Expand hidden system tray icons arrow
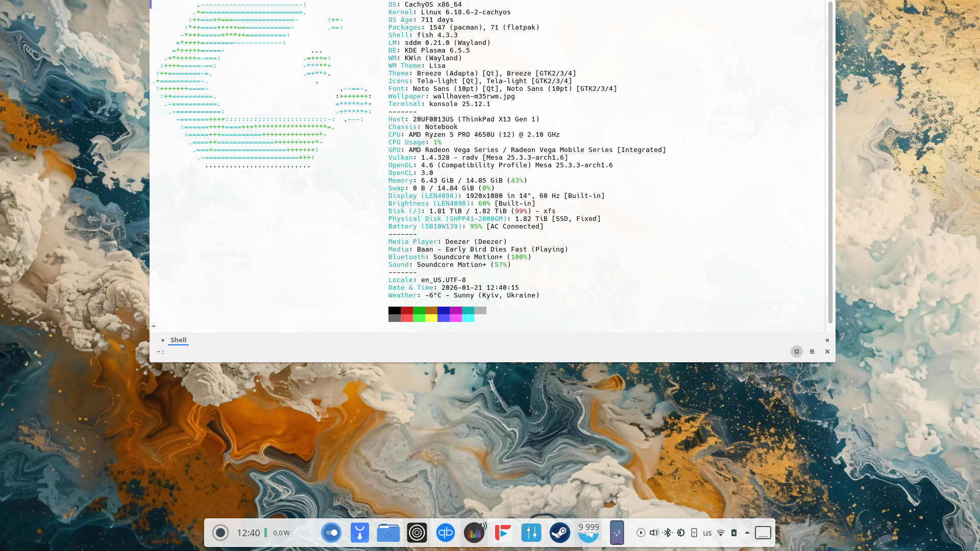 (747, 533)
